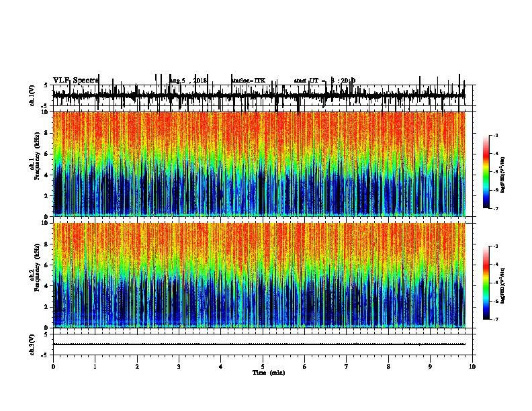This screenshot has width=532, height=411.
Task: Click the "station=ITK" header label
Action: click(249, 81)
